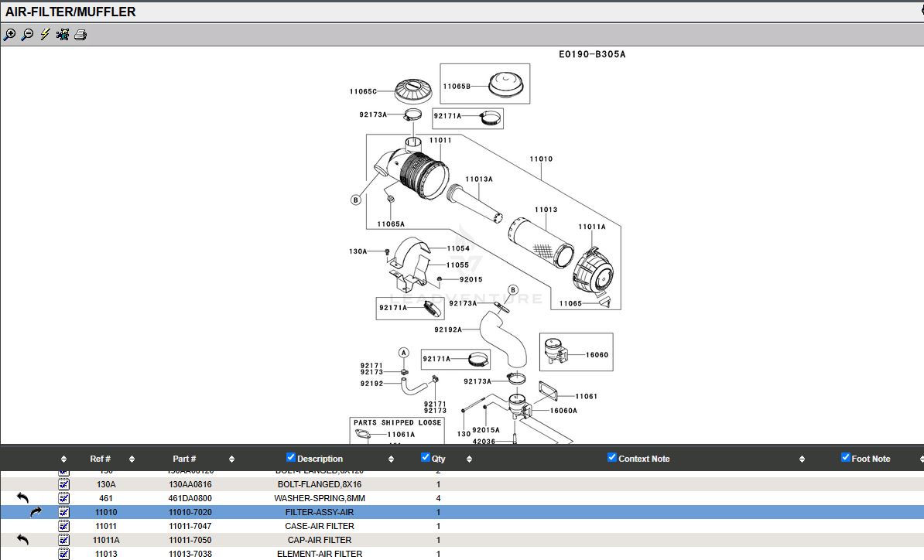Click the zoom out magnifier icon

(x=27, y=35)
